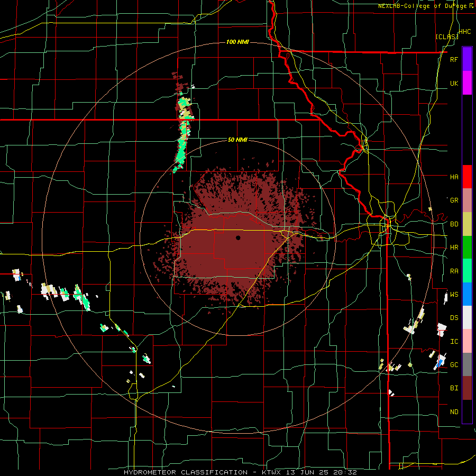Click the purple RF color swatch
476x476 pixels.
click(x=467, y=59)
